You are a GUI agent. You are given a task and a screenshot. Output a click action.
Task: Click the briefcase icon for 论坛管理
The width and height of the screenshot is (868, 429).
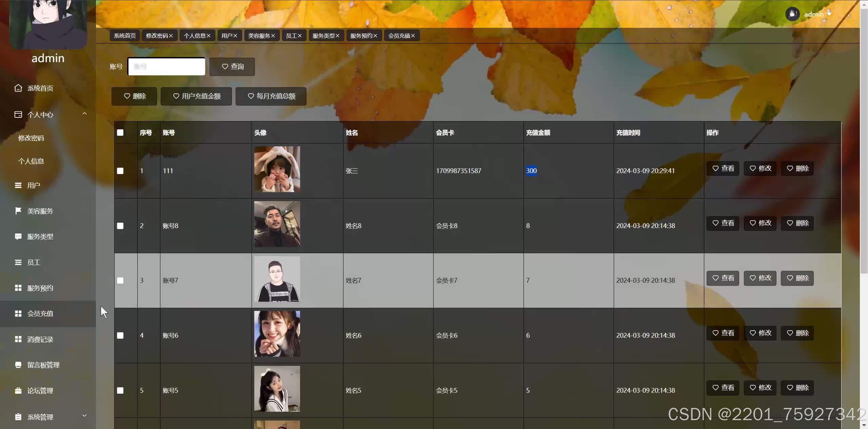coord(18,391)
